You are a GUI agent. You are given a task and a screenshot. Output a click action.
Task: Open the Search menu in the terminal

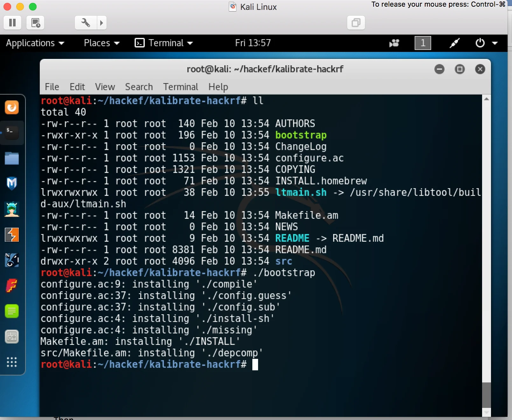(x=138, y=87)
